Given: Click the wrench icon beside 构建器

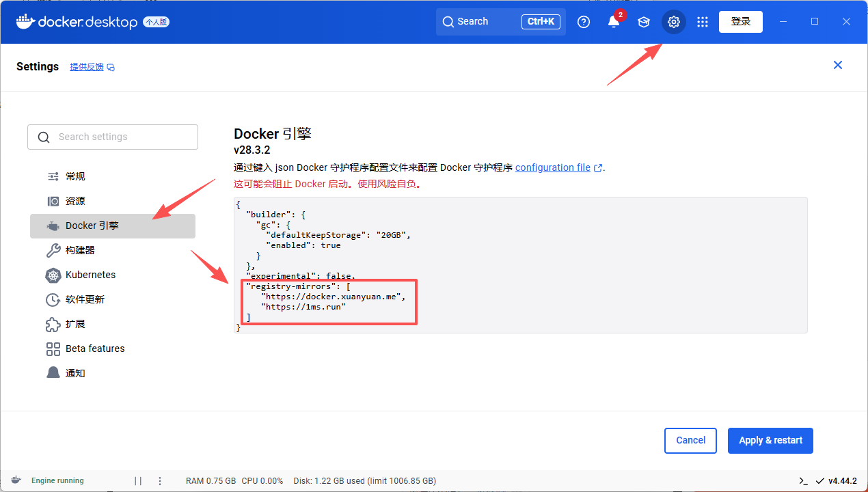Looking at the screenshot, I should [x=53, y=250].
